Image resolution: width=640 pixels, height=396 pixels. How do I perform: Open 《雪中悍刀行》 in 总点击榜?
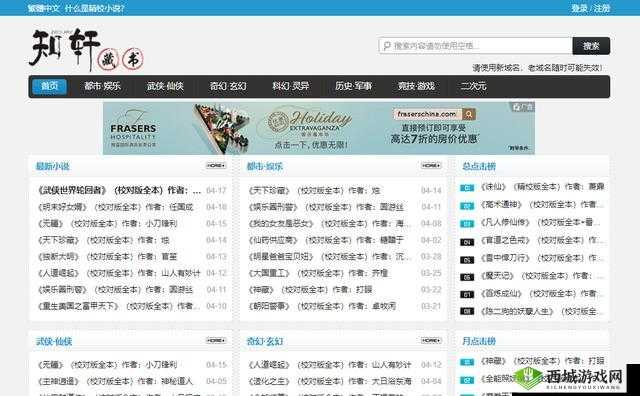pos(541,258)
